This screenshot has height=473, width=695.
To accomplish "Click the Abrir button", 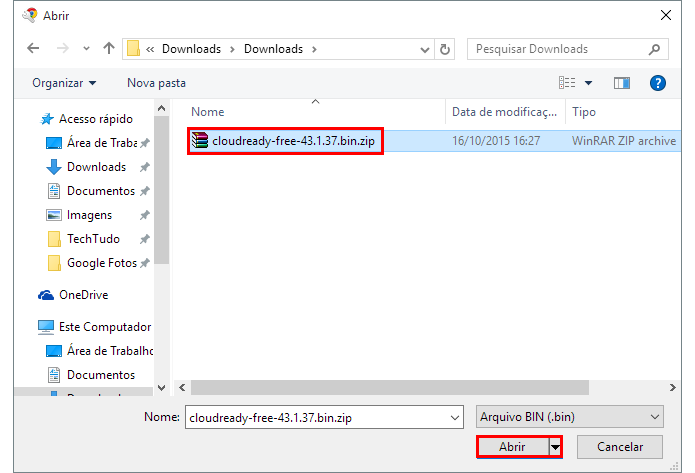I will (513, 447).
